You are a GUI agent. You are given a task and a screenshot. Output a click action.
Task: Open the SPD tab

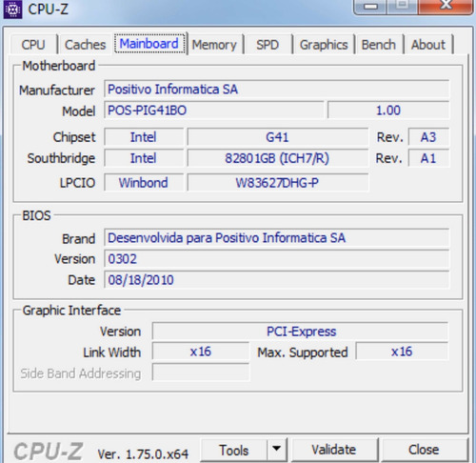coord(268,45)
